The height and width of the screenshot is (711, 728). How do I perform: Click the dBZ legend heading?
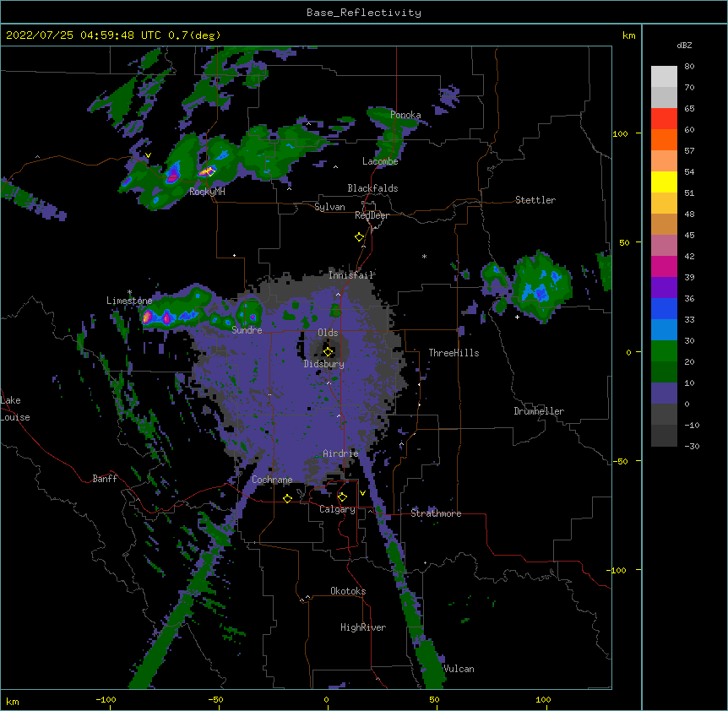(x=684, y=45)
